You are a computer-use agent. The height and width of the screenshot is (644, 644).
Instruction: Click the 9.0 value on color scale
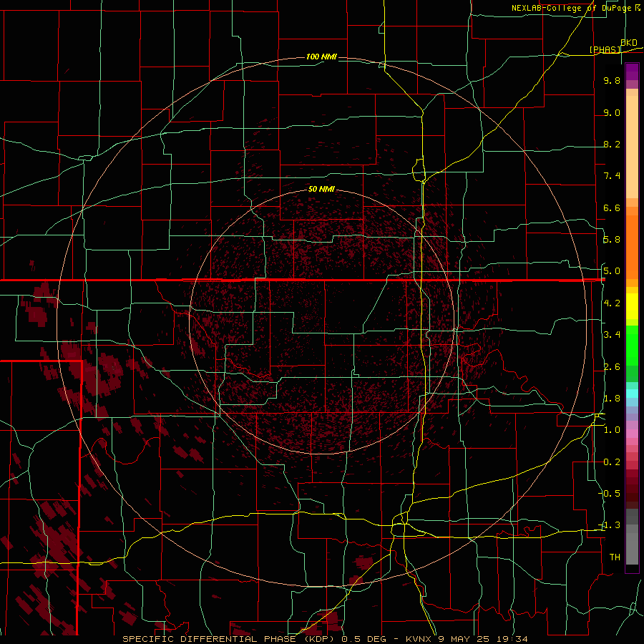pyautogui.click(x=612, y=112)
